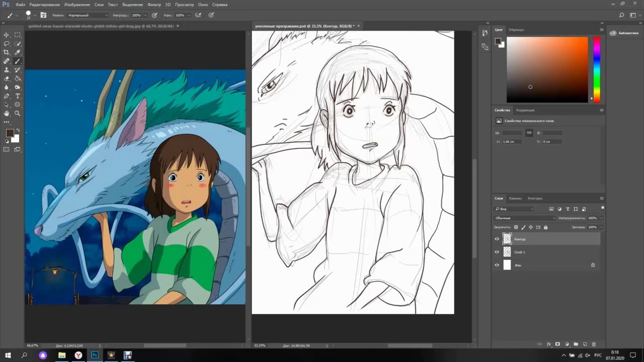Select the Move tool

click(x=7, y=35)
